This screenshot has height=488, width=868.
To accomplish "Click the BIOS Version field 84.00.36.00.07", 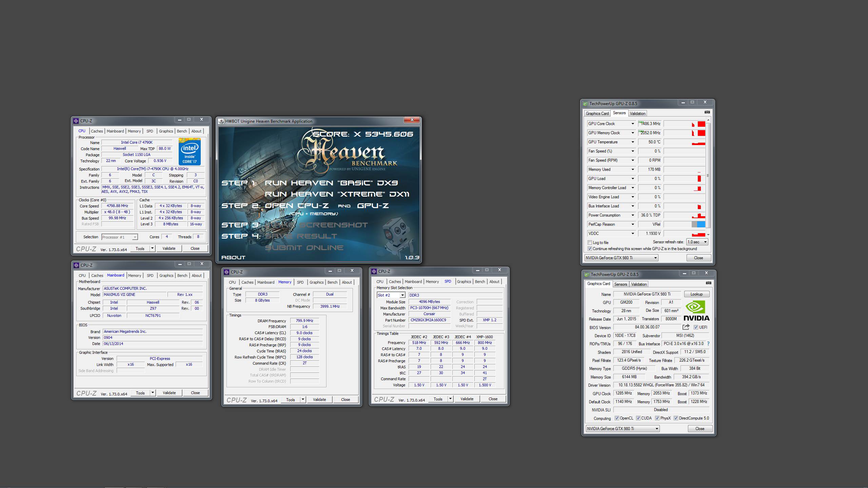I will coord(647,327).
